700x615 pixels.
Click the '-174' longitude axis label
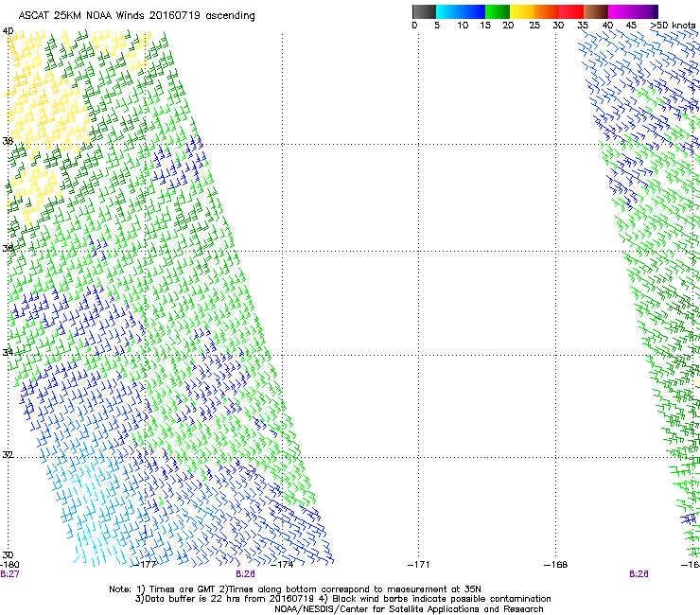[283, 565]
